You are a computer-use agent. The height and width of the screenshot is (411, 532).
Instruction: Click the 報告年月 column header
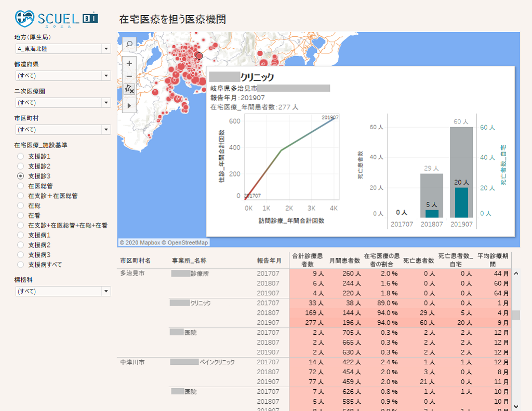pos(269,261)
